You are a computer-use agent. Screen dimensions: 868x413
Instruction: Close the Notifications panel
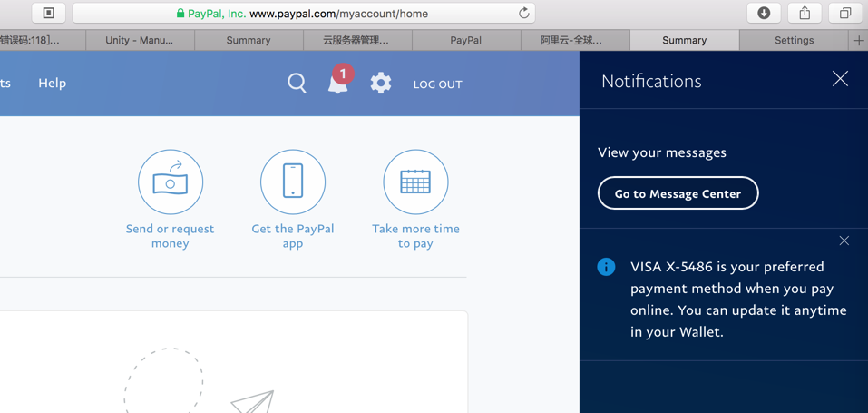840,80
